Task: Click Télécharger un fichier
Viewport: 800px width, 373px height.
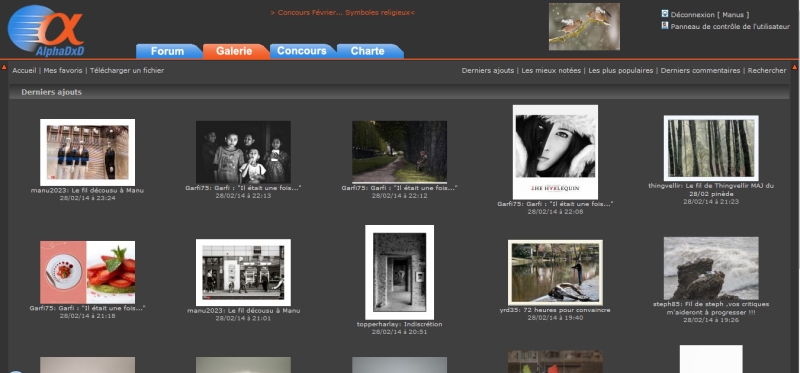Action: (x=127, y=70)
